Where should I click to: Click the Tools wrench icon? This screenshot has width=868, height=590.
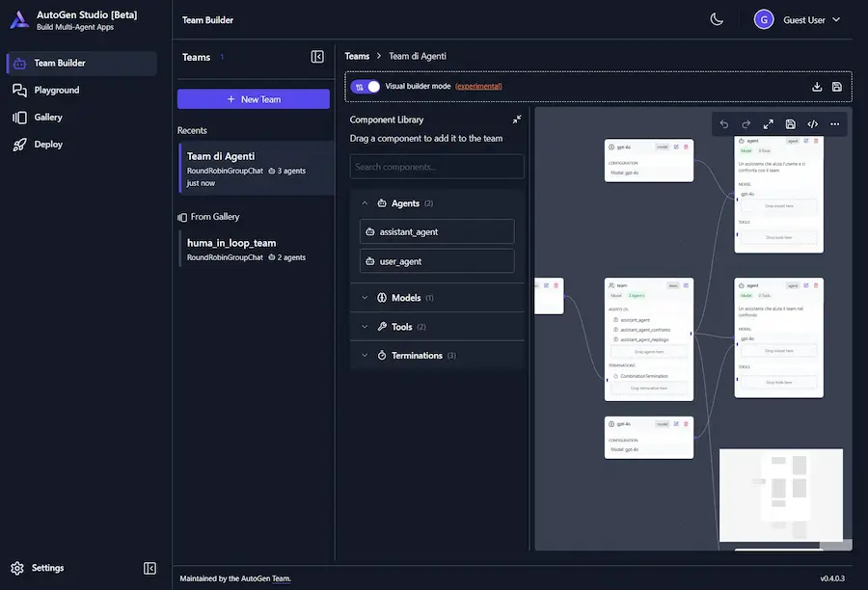(x=382, y=327)
